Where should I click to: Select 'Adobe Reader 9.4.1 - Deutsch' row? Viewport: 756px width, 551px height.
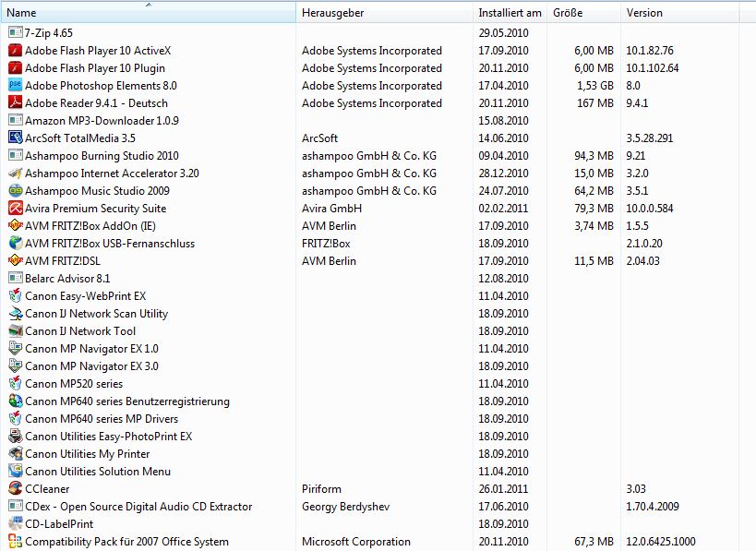point(370,102)
